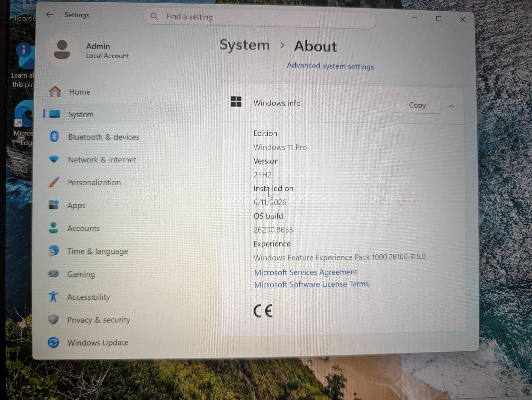This screenshot has height=400, width=532.
Task: Click the Apps icon in sidebar
Action: pyautogui.click(x=54, y=205)
